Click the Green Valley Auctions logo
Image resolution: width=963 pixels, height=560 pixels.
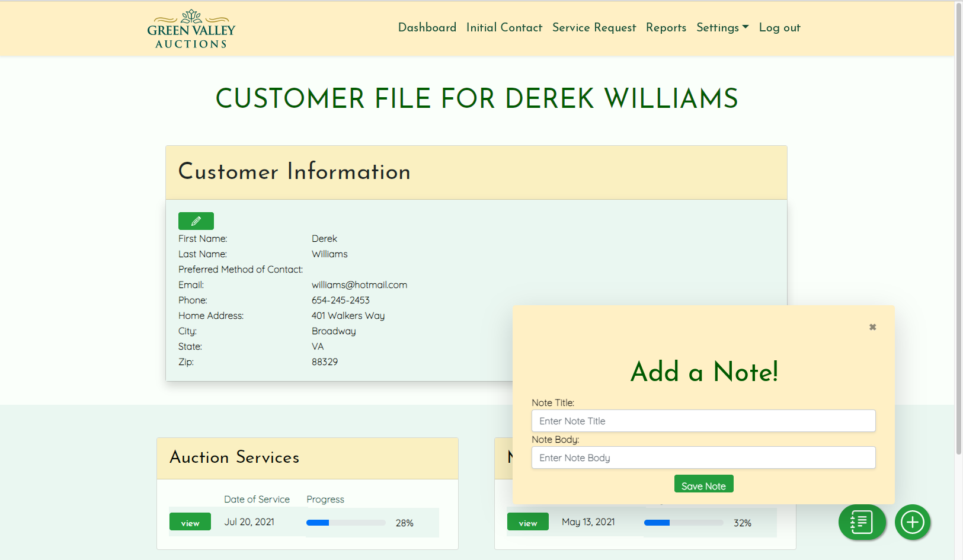coord(191,29)
